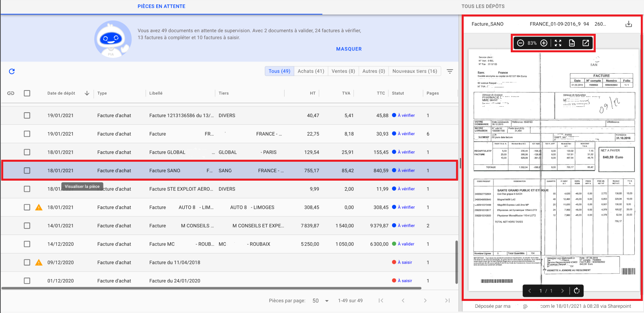Go to first page of results

coord(381,301)
